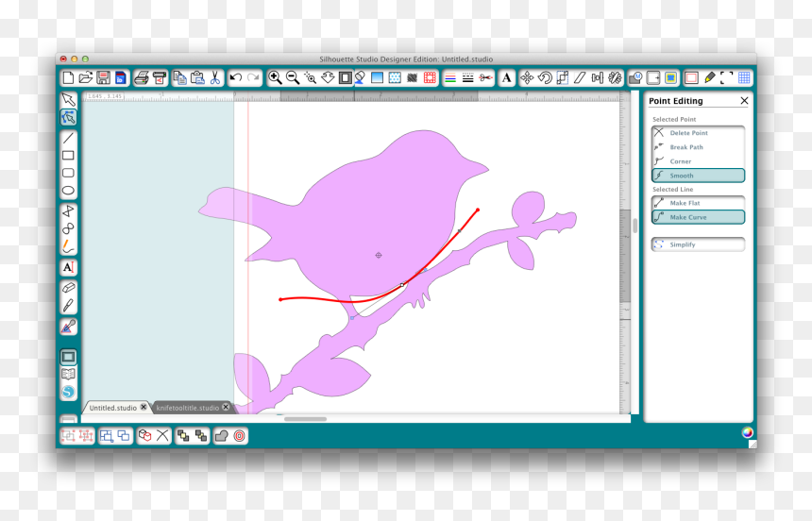Viewport: 812px width, 521px height.
Task: Switch to knifetooltitle.studio tab
Action: [188, 408]
